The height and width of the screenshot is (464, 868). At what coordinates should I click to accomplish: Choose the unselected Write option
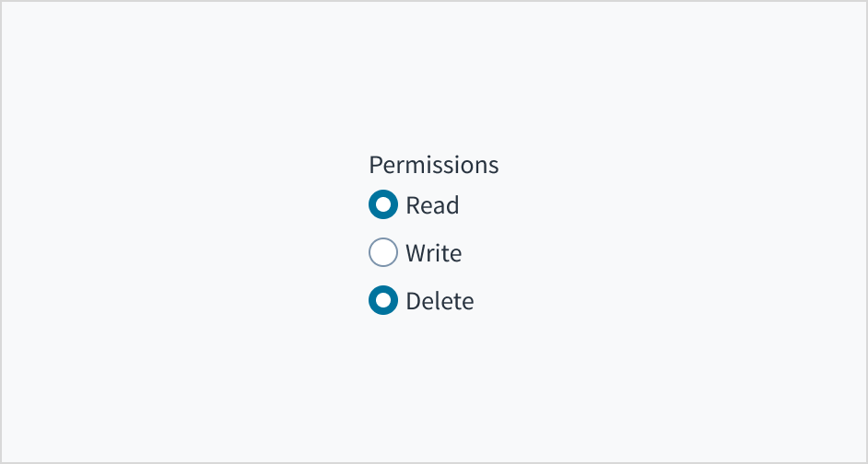coord(383,253)
